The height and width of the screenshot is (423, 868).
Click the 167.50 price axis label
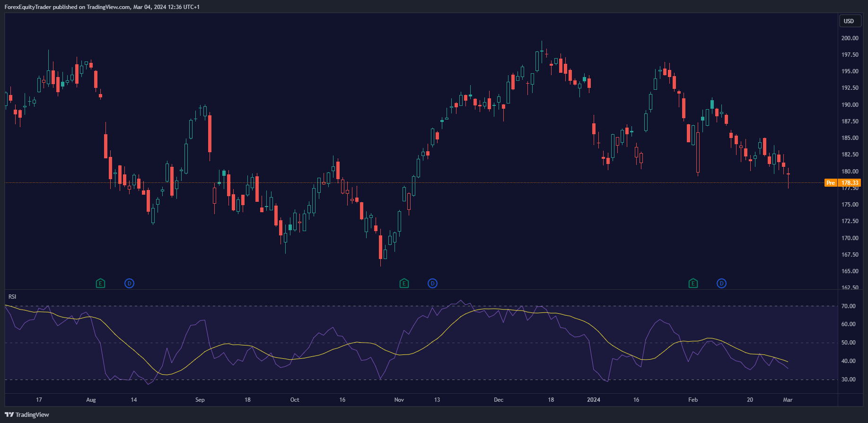(850, 255)
